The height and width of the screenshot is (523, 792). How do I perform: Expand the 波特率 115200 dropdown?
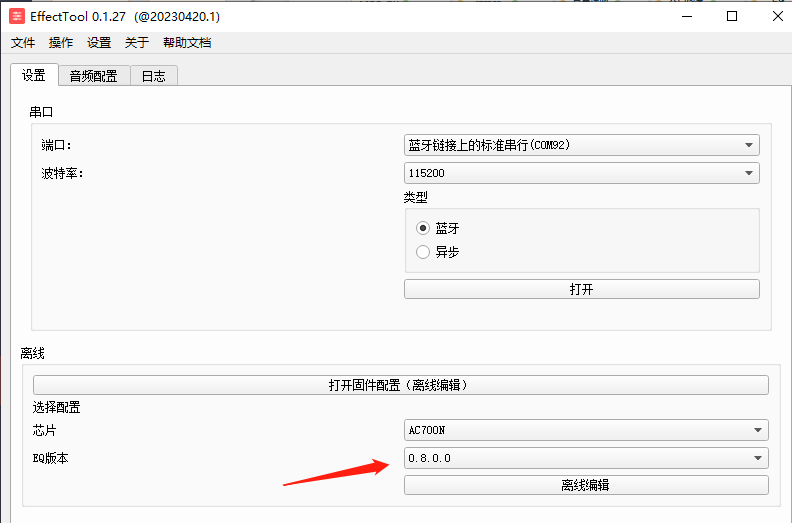[581, 173]
